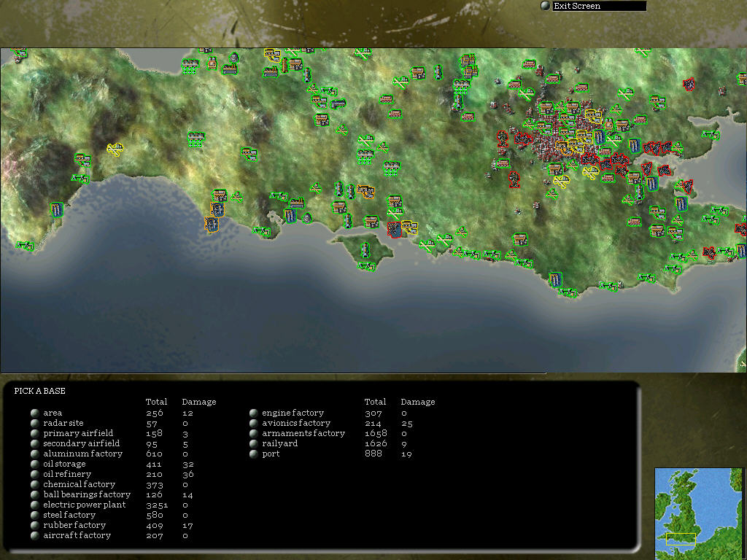Screen dimensions: 747x560
Task: Select the radar site east of the orange ports
Action: click(x=262, y=231)
